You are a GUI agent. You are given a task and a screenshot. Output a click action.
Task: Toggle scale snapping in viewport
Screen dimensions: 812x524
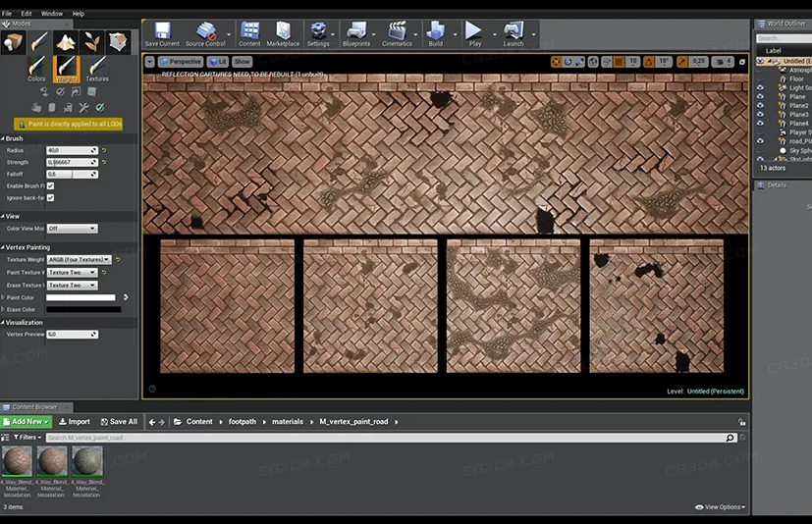click(682, 62)
